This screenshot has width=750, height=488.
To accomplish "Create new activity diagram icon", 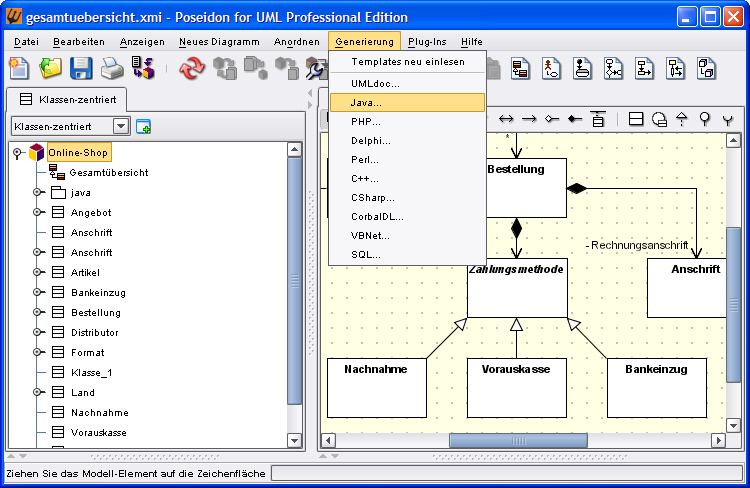I will pyautogui.click(x=675, y=68).
